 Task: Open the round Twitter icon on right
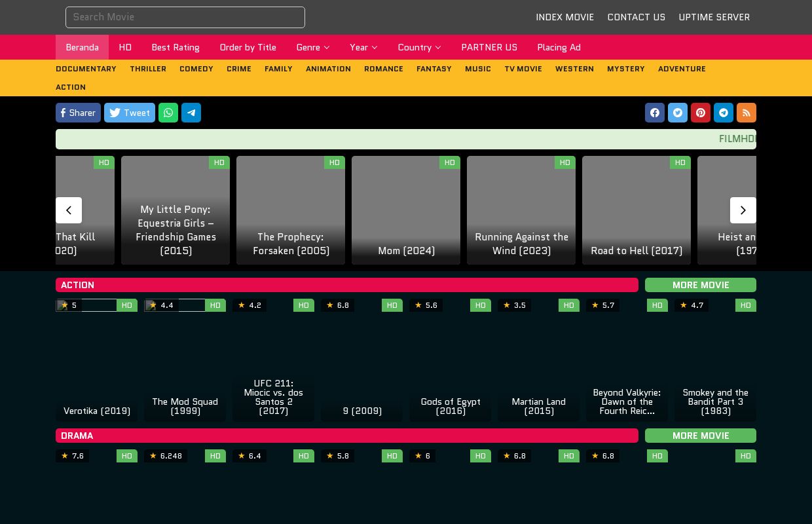(678, 113)
